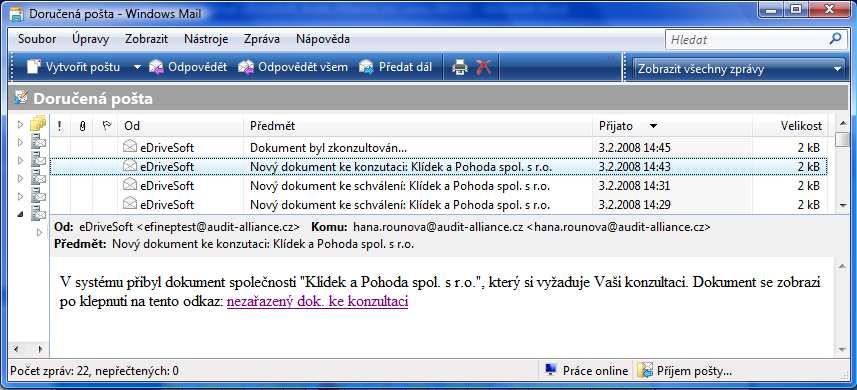
Task: Delete the message with the red X icon
Action: coord(484,67)
